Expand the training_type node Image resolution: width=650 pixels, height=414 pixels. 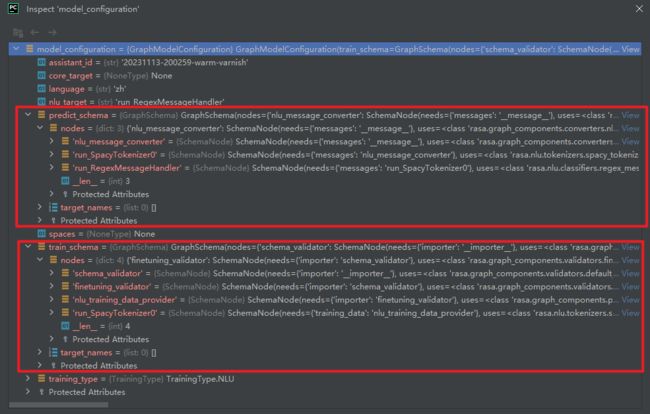click(x=26, y=379)
